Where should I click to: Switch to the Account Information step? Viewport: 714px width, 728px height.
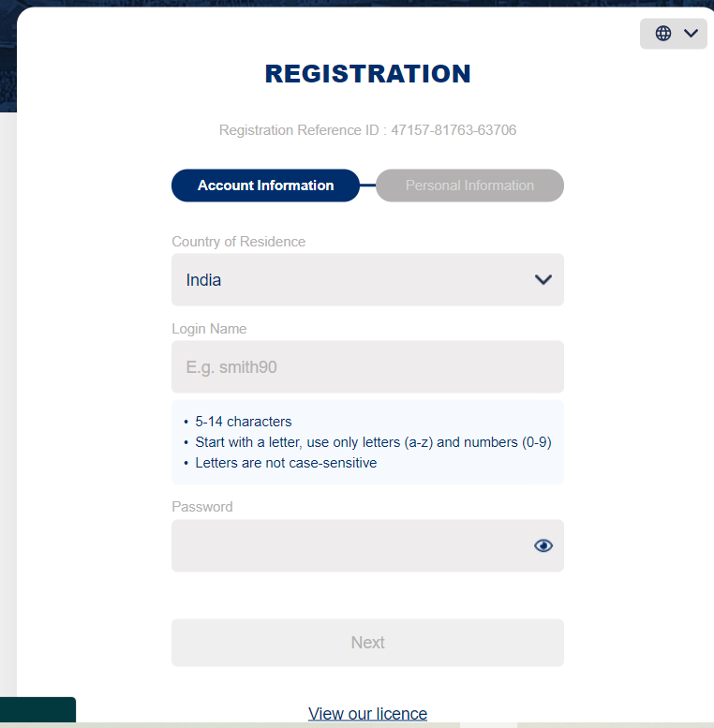[x=265, y=186]
